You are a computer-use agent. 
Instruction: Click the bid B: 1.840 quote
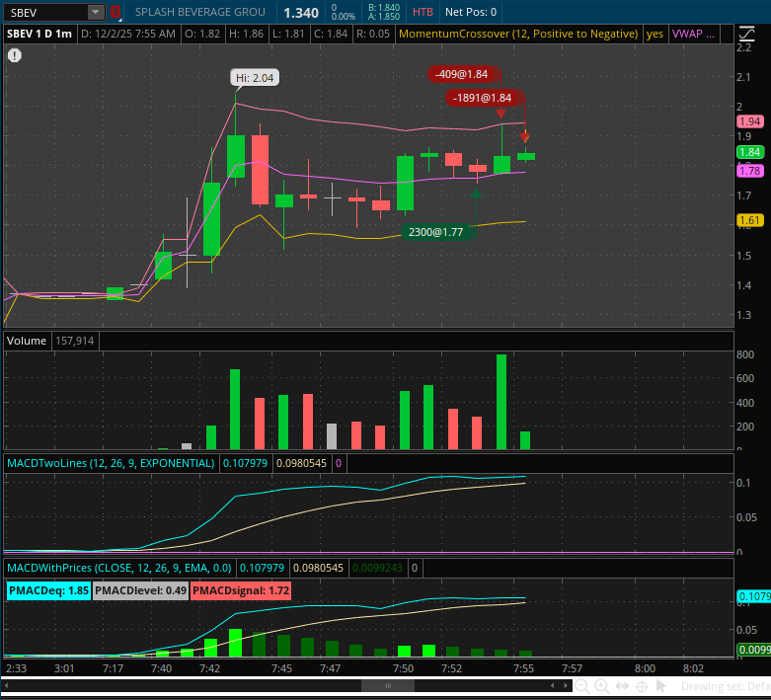(x=384, y=7)
